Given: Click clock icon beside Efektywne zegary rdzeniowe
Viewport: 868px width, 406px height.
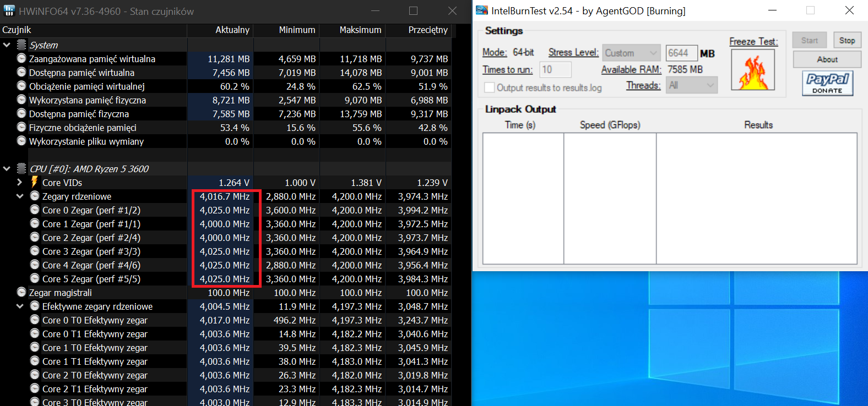Looking at the screenshot, I should coord(35,306).
